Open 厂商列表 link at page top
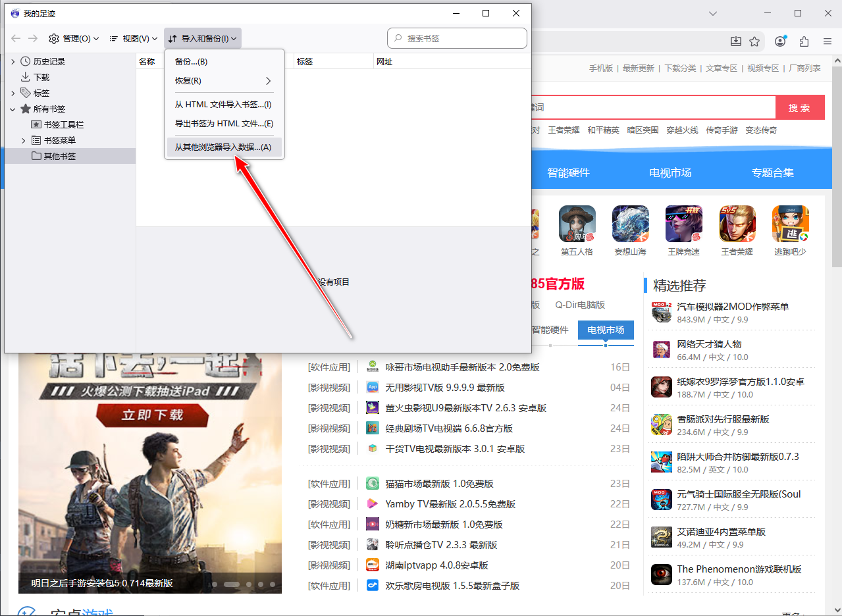Screen dimensions: 842x616 (804, 68)
